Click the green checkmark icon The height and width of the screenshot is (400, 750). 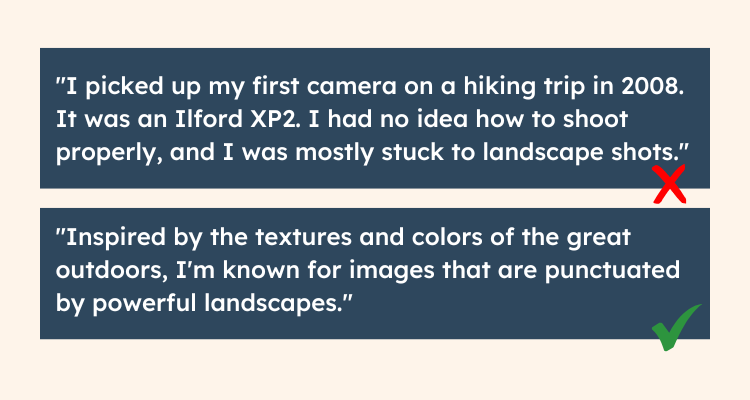click(676, 327)
